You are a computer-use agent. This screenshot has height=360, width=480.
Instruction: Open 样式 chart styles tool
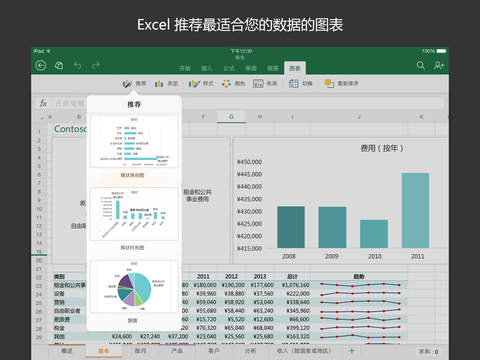click(201, 83)
